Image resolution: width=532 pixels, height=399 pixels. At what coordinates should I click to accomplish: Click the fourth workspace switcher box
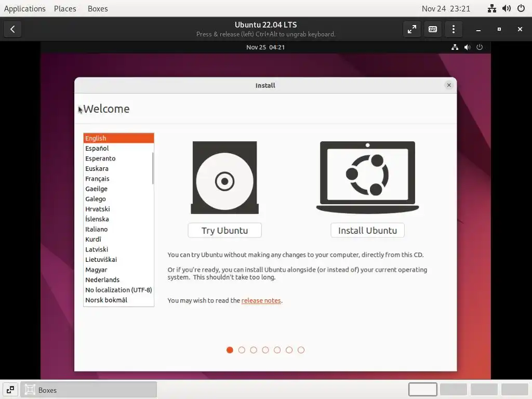pyautogui.click(x=515, y=390)
